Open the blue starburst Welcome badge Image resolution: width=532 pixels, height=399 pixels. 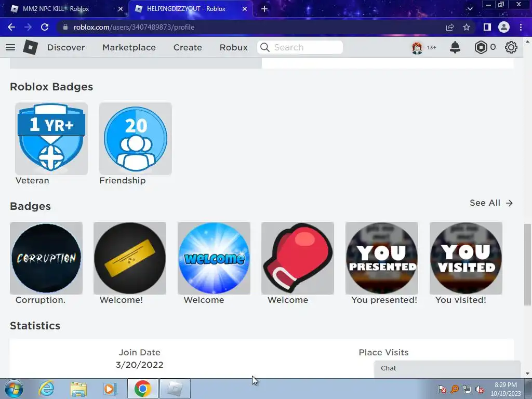click(214, 258)
